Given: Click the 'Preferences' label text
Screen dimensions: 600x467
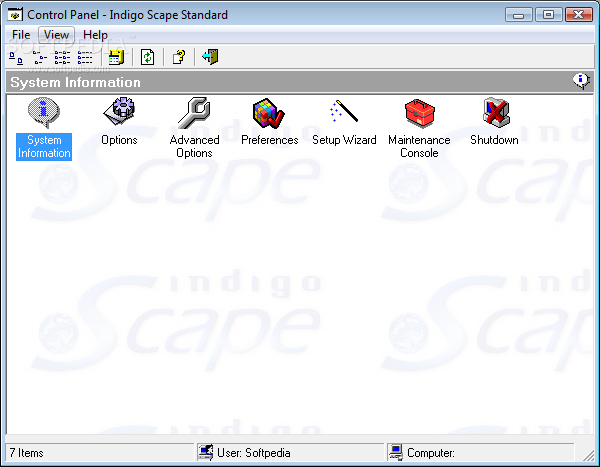Looking at the screenshot, I should tap(269, 140).
